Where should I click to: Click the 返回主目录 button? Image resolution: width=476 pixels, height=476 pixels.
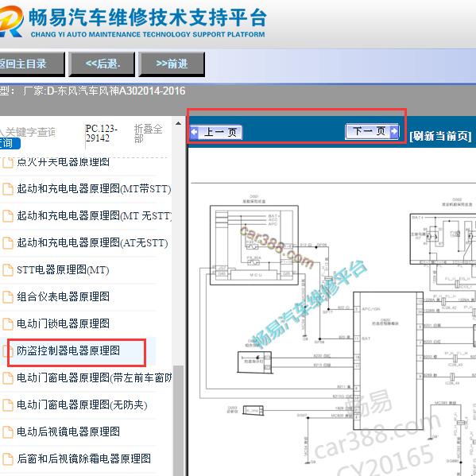[32, 64]
